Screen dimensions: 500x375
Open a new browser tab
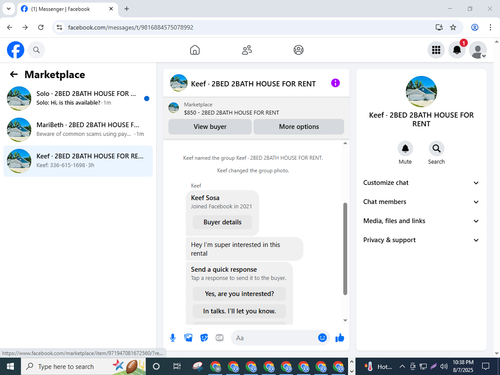[127, 9]
